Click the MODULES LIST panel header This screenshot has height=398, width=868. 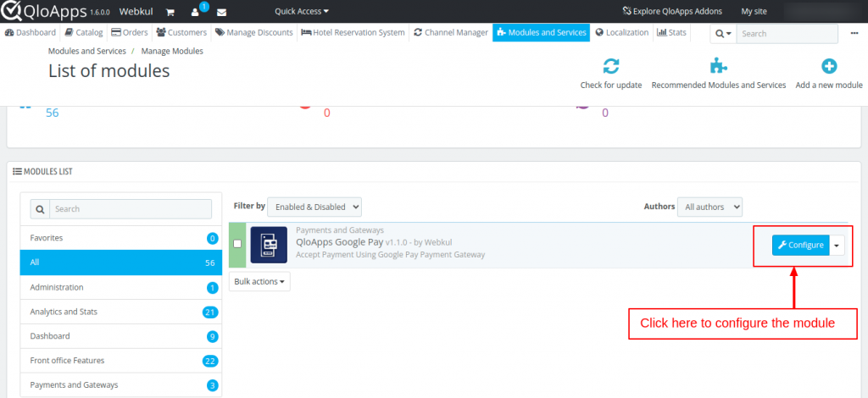pos(42,172)
